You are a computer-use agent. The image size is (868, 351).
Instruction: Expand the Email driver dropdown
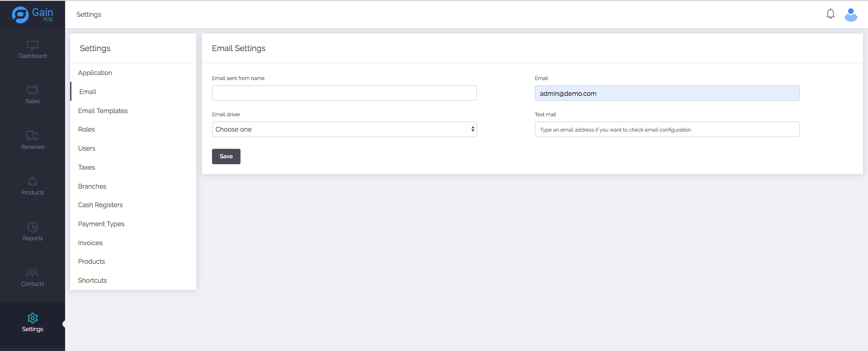(x=344, y=129)
